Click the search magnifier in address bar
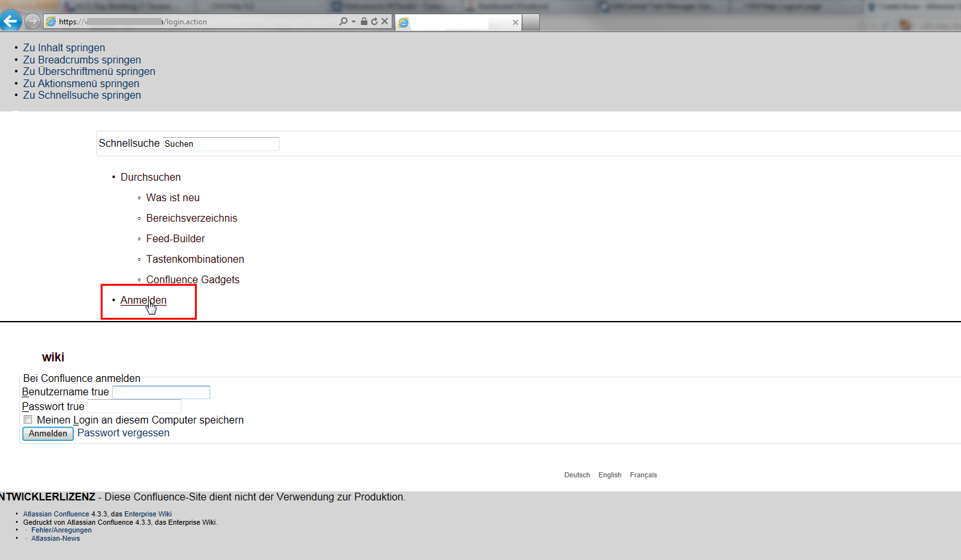 [x=344, y=21]
